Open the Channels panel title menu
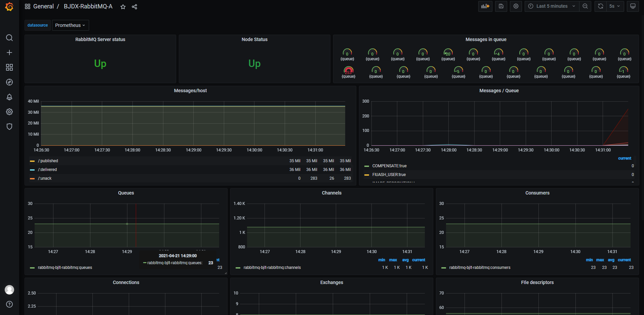Viewport: 644px width, 315px height. coord(332,193)
